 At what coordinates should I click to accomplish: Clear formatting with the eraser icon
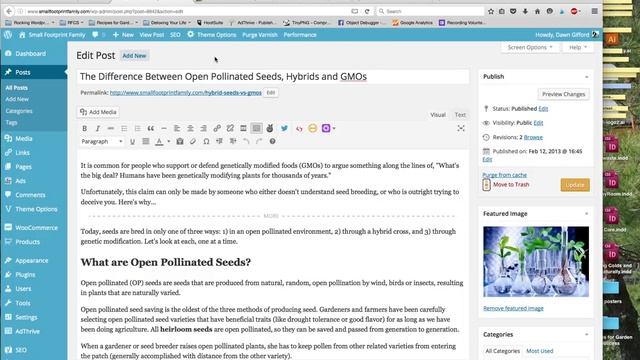click(193, 141)
